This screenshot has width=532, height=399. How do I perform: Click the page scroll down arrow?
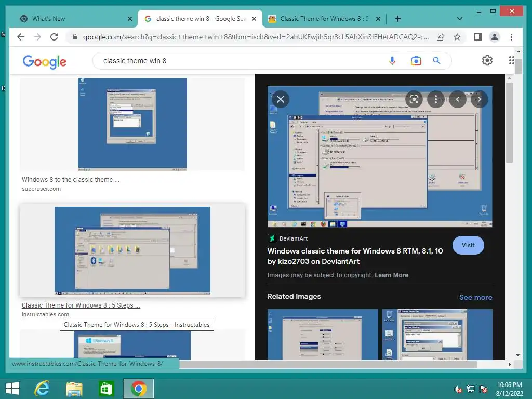click(x=518, y=355)
